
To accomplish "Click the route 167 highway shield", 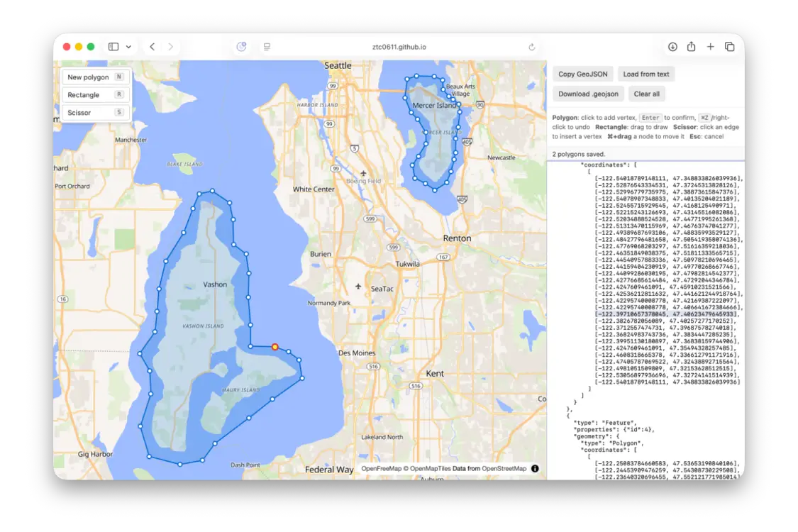I will tap(443, 257).
